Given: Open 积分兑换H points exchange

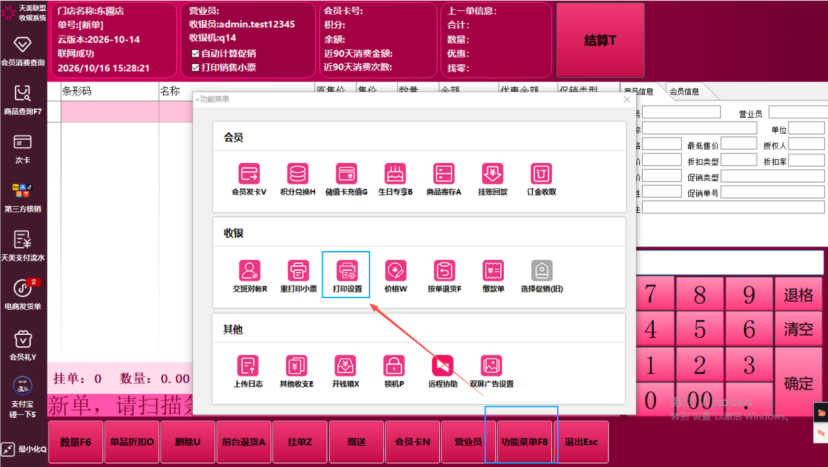Looking at the screenshot, I should (x=298, y=180).
